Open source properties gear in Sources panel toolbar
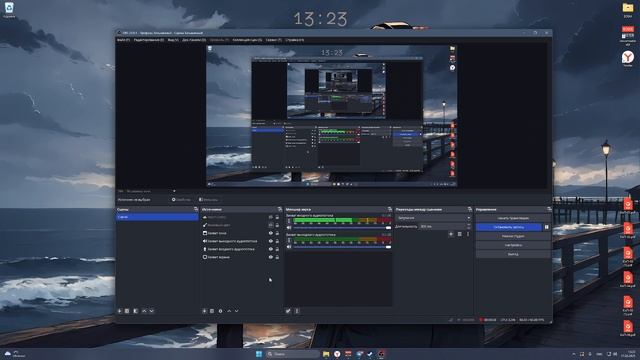This screenshot has height=360, width=640. [x=220, y=311]
